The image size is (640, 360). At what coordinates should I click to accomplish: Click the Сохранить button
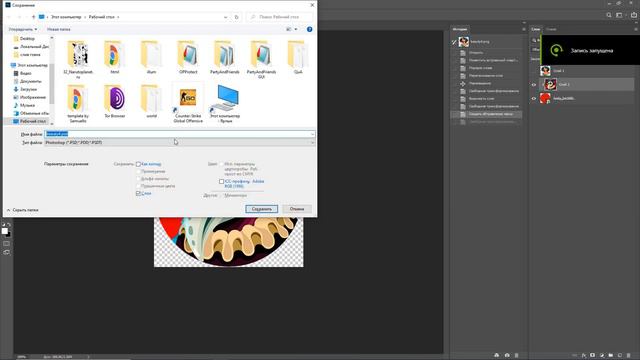click(262, 209)
